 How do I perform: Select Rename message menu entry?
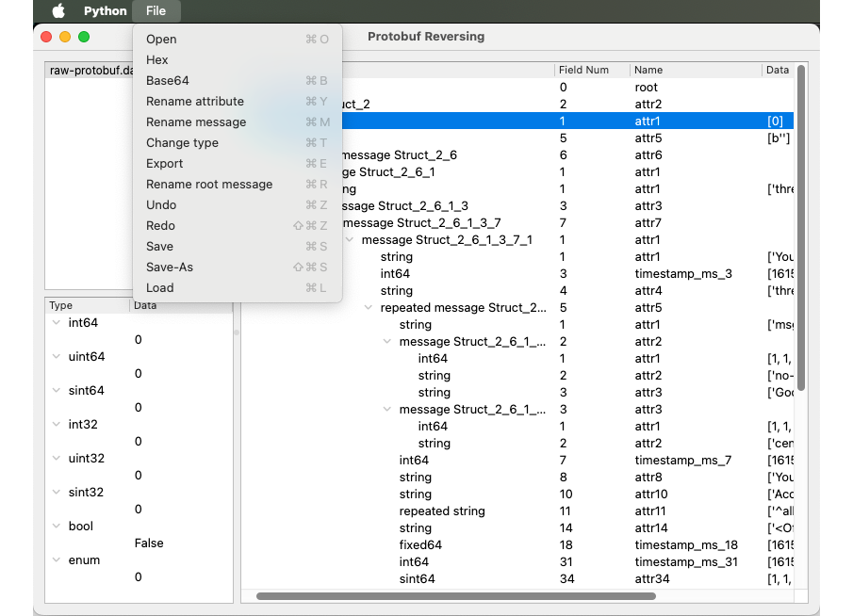(x=238, y=122)
